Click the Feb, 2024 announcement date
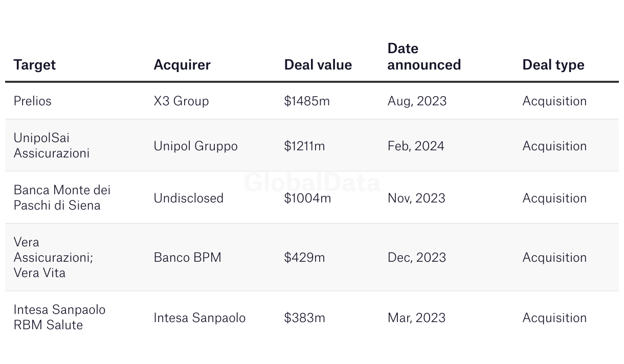 (416, 146)
